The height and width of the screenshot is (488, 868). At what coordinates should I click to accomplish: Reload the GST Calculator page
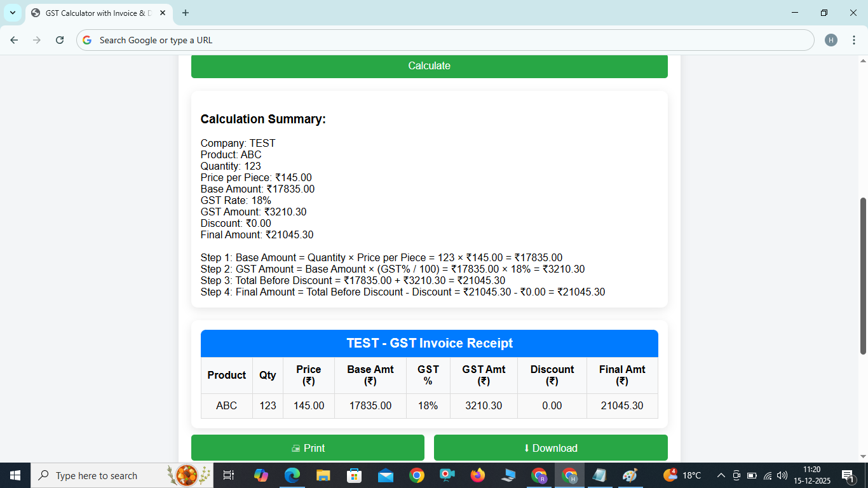pyautogui.click(x=59, y=39)
